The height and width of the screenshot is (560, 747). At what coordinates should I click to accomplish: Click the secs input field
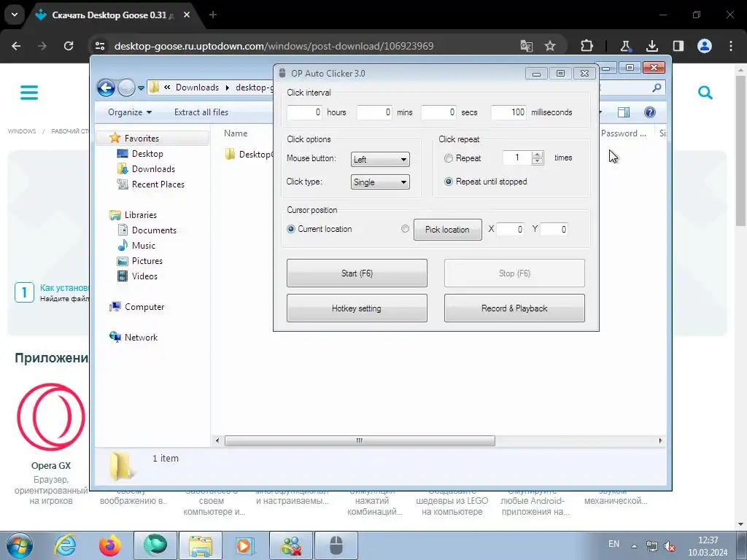coord(438,112)
